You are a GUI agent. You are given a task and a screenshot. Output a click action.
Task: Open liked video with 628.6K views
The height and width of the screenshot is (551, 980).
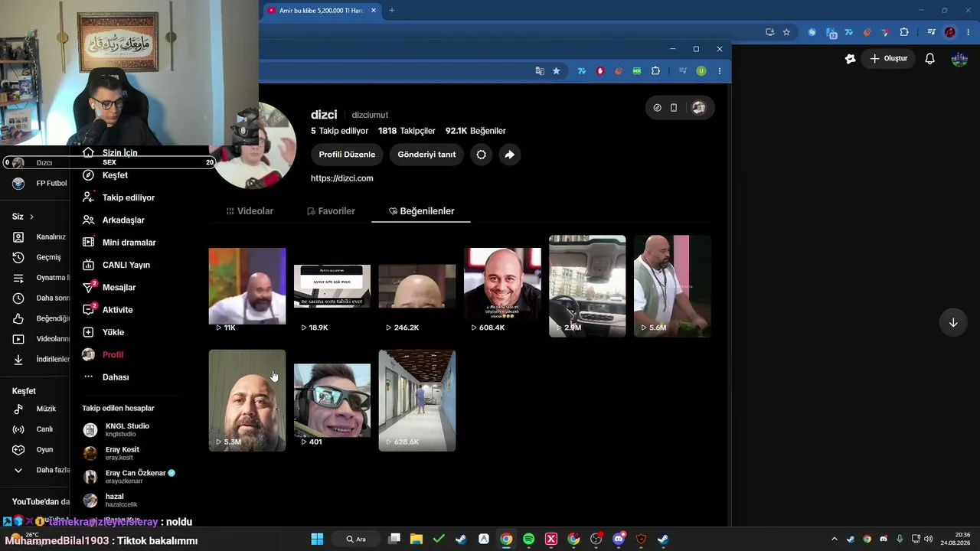tap(417, 400)
